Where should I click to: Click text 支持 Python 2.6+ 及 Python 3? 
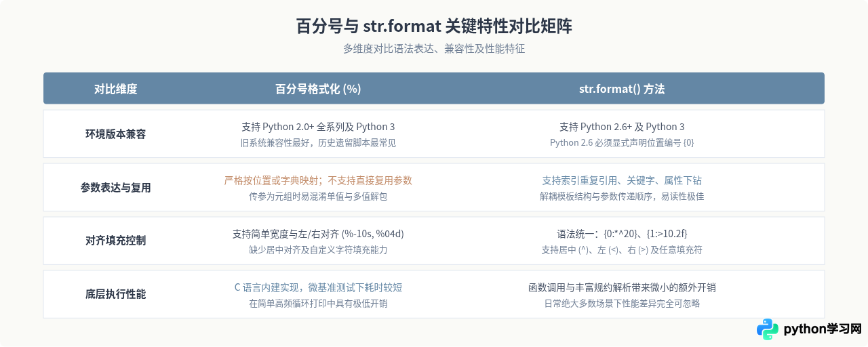pos(622,127)
